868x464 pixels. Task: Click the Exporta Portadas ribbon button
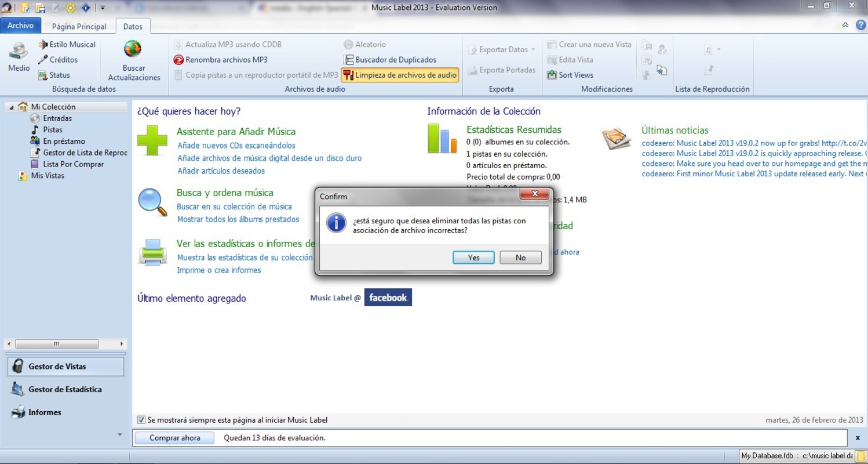tap(501, 70)
